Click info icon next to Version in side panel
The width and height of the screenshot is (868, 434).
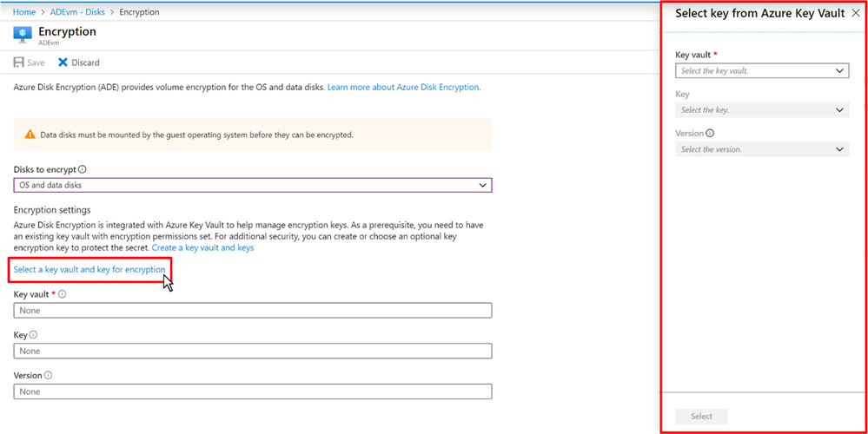(x=710, y=134)
